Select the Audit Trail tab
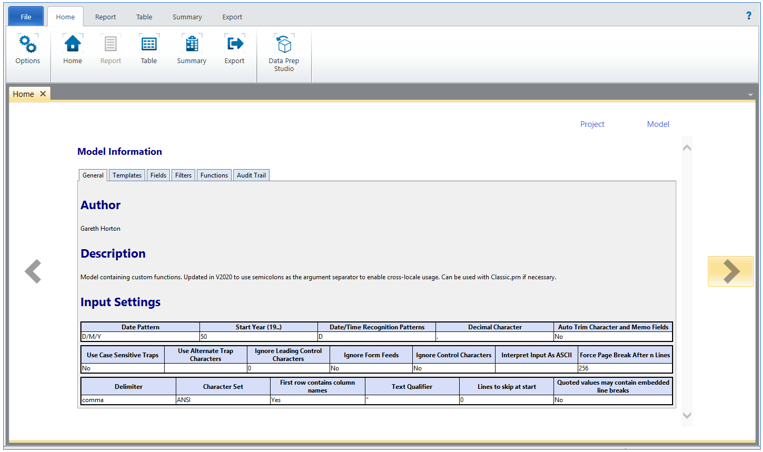Image resolution: width=763 pixels, height=452 pixels. click(251, 175)
